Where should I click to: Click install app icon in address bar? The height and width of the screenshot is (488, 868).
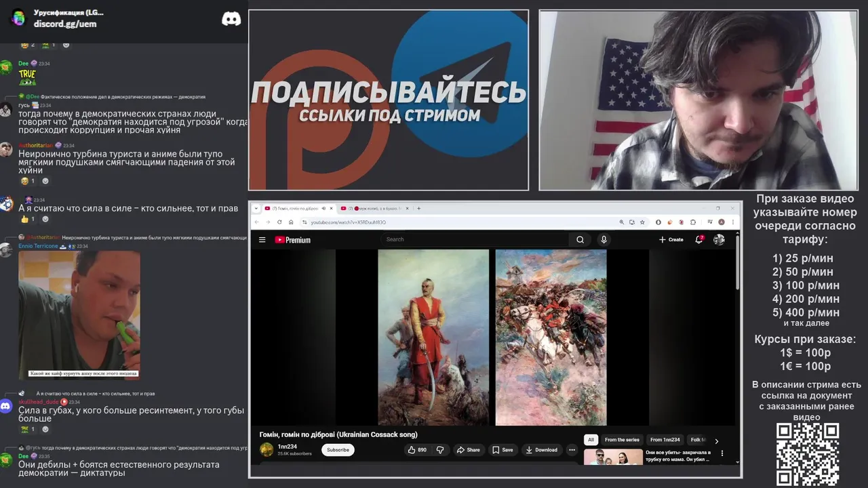[631, 222]
